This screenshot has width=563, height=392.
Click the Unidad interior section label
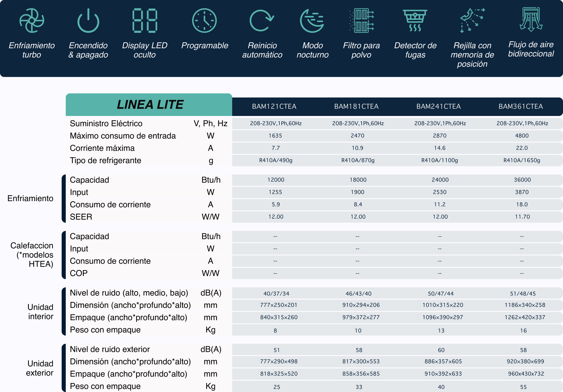coord(40,311)
